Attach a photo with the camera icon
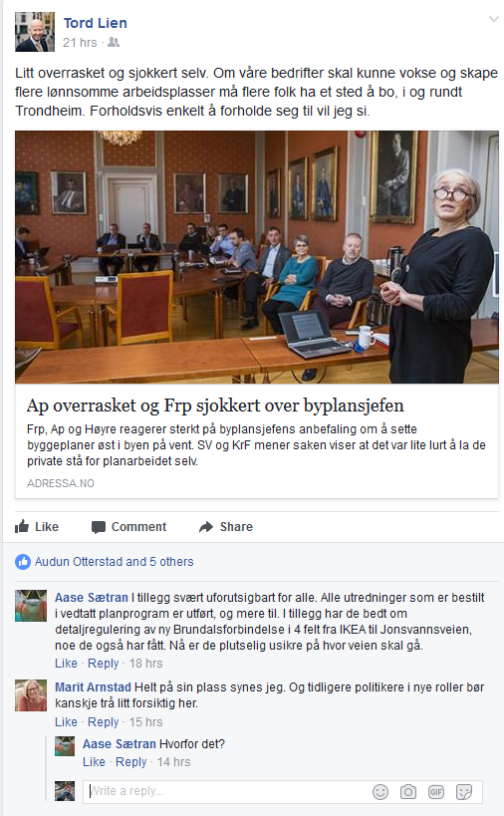Screen dimensions: 504x816 point(408,792)
